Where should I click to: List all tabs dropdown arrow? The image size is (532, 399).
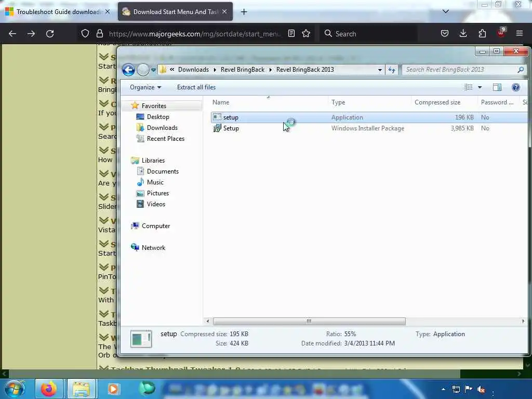[445, 11]
